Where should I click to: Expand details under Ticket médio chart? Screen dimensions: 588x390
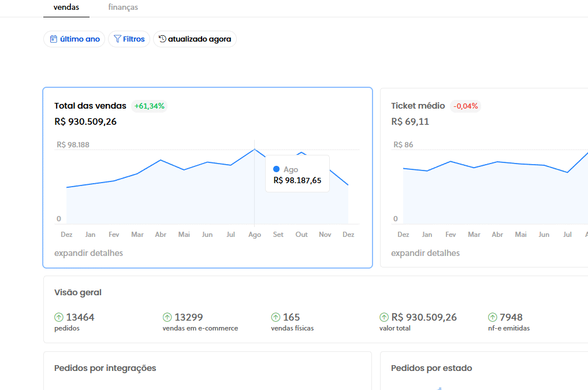pos(425,253)
